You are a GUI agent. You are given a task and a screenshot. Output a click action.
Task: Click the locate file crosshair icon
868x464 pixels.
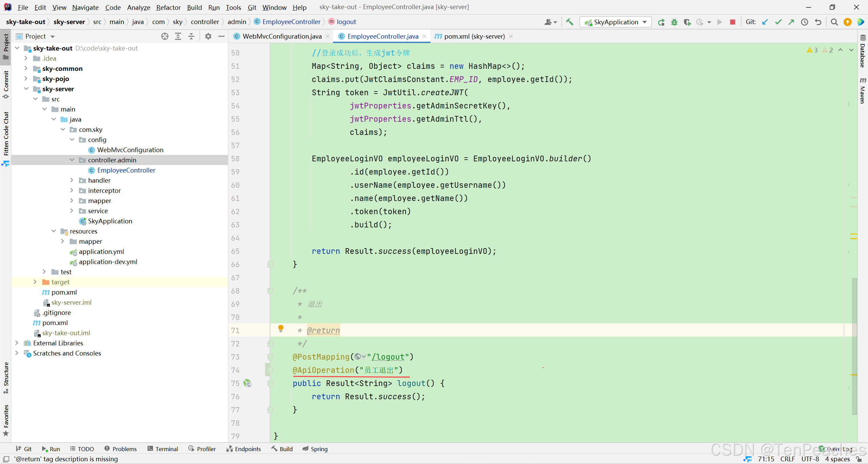click(x=165, y=36)
